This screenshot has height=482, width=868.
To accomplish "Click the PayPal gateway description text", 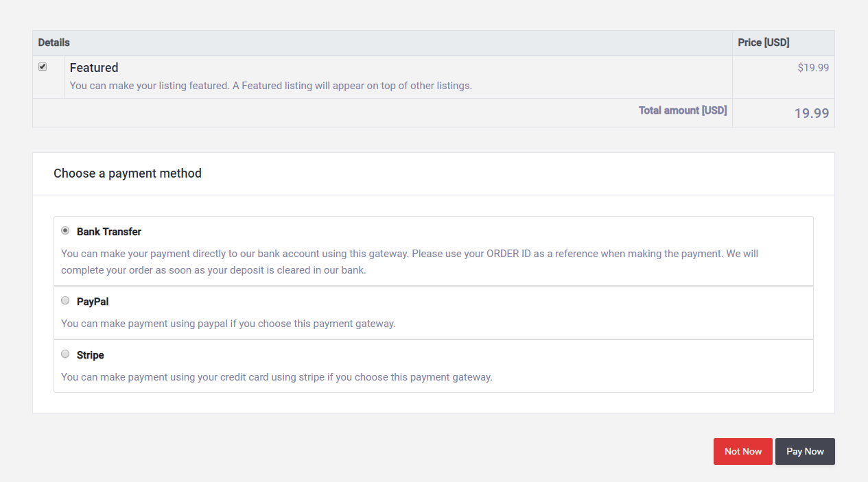I will click(x=228, y=324).
